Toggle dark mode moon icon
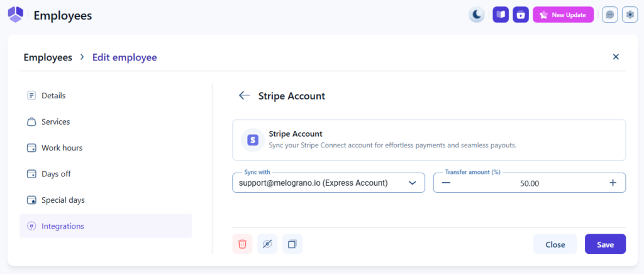 point(477,15)
